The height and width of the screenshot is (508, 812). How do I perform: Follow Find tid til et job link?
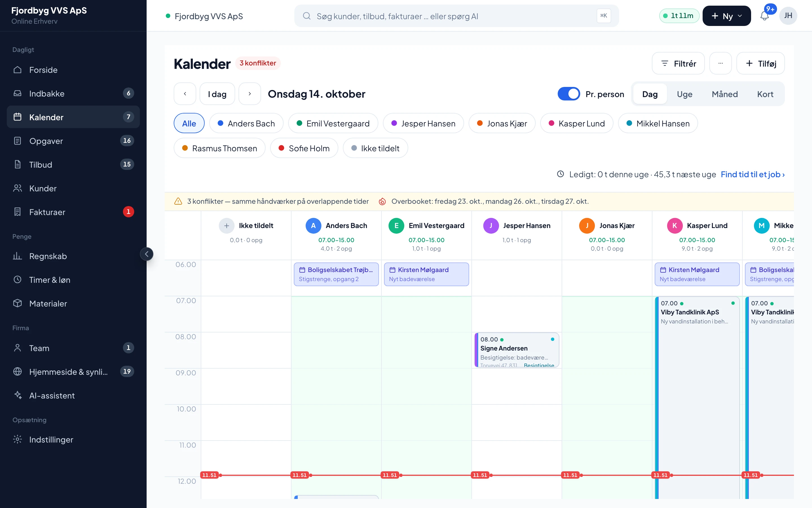point(753,174)
